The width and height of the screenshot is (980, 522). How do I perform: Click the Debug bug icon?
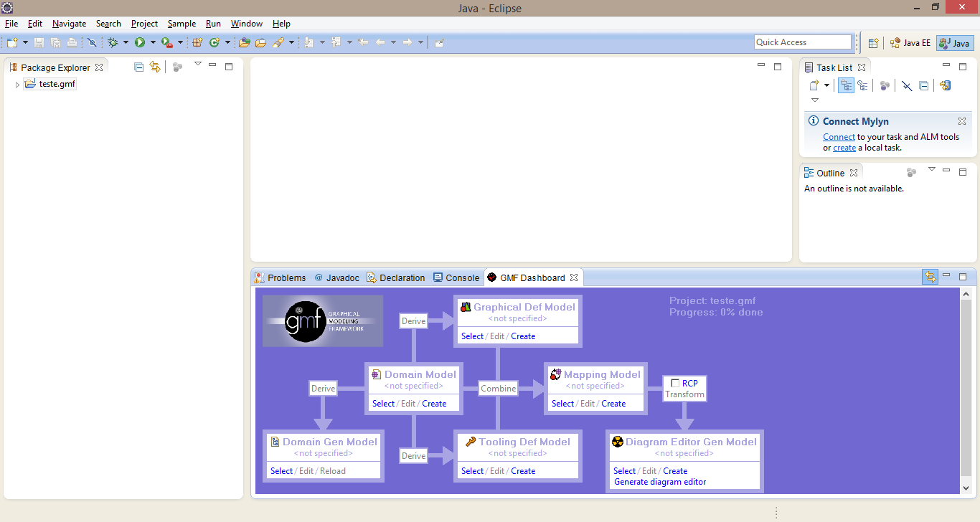coord(113,43)
